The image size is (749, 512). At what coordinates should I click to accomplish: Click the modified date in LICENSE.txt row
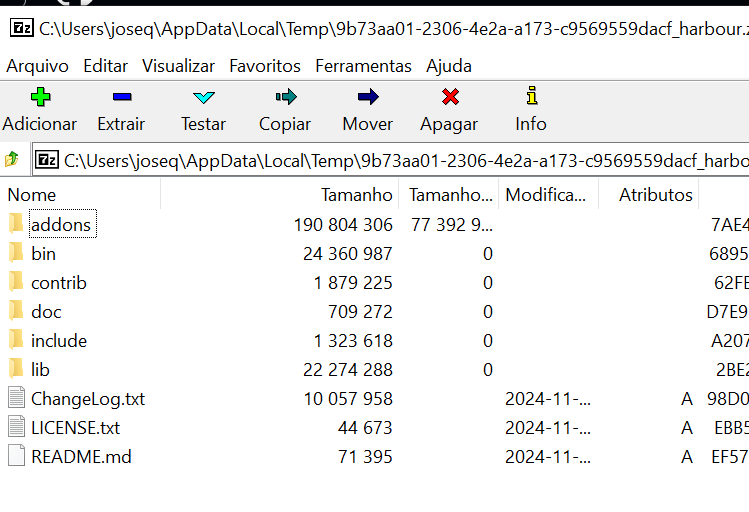[x=548, y=428]
